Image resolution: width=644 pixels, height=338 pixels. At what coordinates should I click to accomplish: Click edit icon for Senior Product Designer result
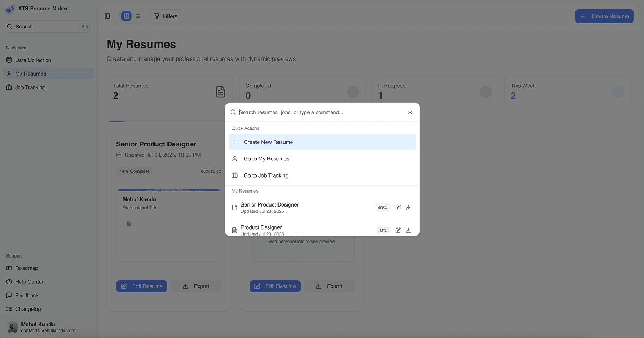(x=398, y=208)
